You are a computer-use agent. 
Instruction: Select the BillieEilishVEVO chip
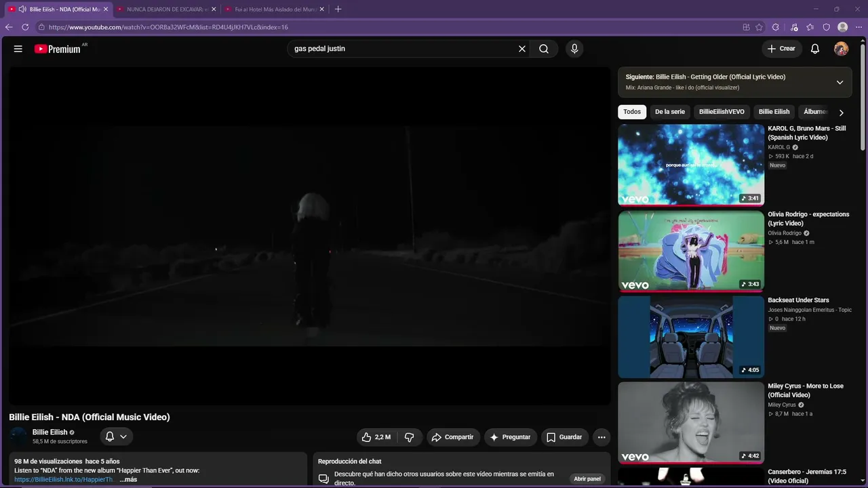tap(722, 112)
